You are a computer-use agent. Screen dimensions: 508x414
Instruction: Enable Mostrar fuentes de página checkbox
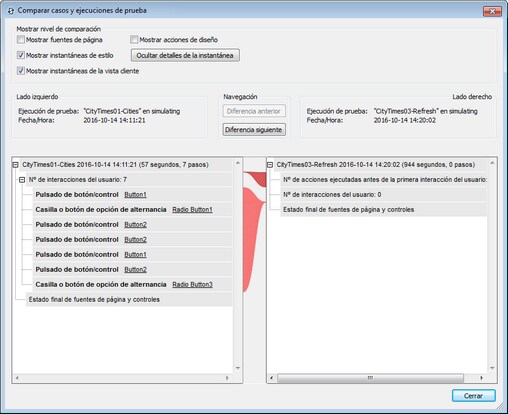click(x=21, y=40)
